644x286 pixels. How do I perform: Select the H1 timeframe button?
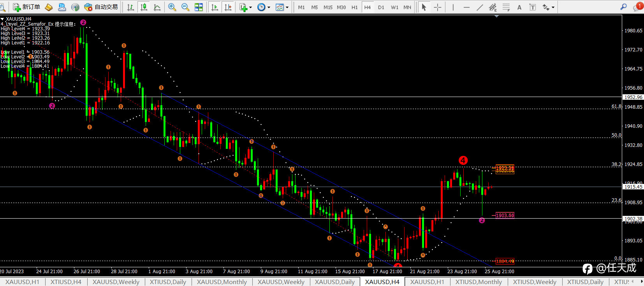pos(354,7)
